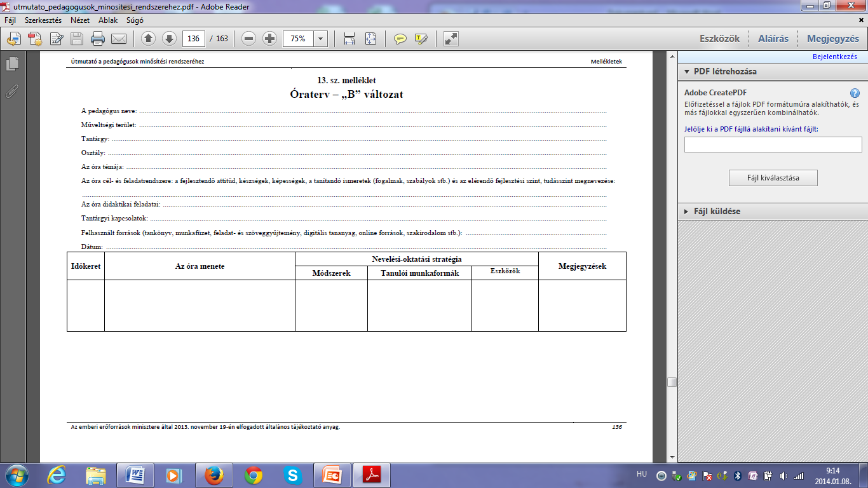This screenshot has height=488, width=868.
Task: Click the Adobe Reader taskbar button
Action: 372,475
